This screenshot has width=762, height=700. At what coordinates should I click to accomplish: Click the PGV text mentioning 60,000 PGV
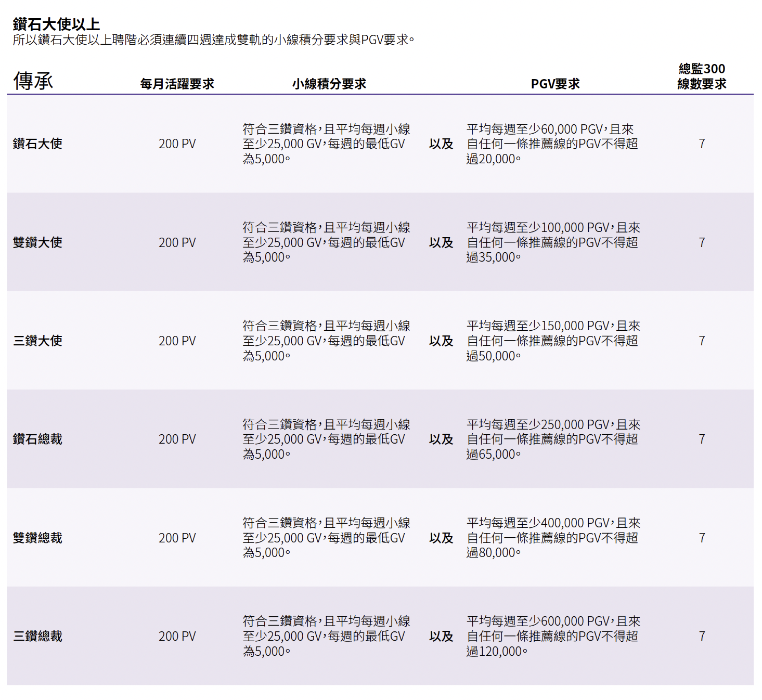[552, 144]
